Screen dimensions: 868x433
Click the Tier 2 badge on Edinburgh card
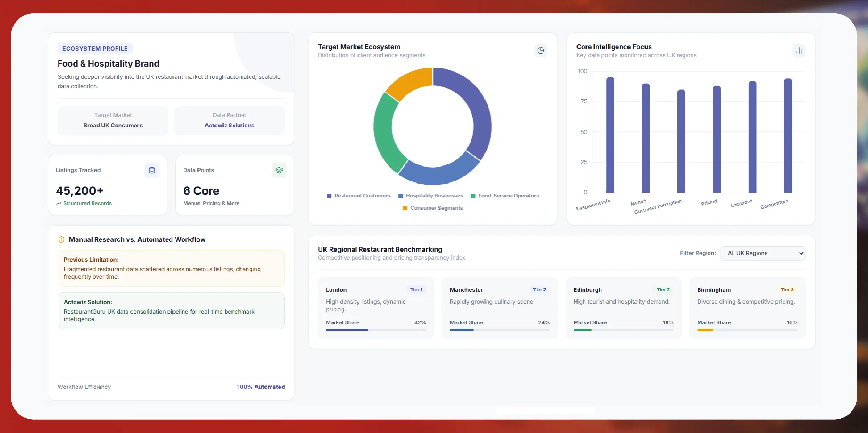(663, 290)
